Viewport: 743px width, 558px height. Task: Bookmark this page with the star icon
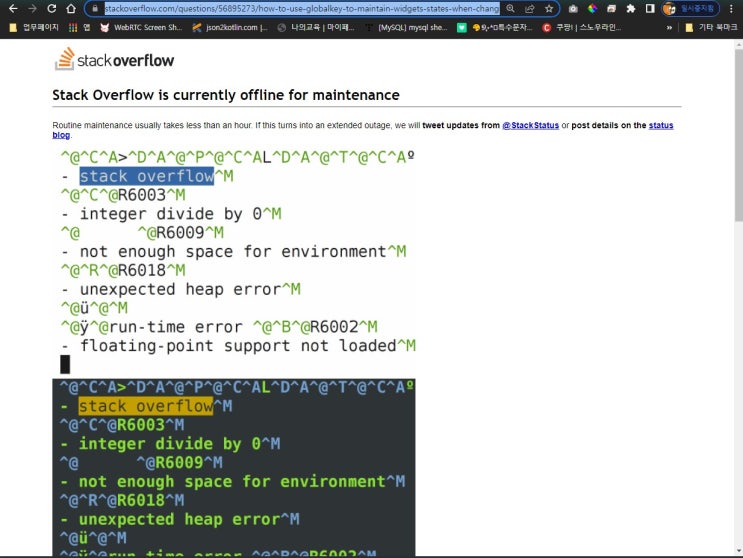[548, 8]
